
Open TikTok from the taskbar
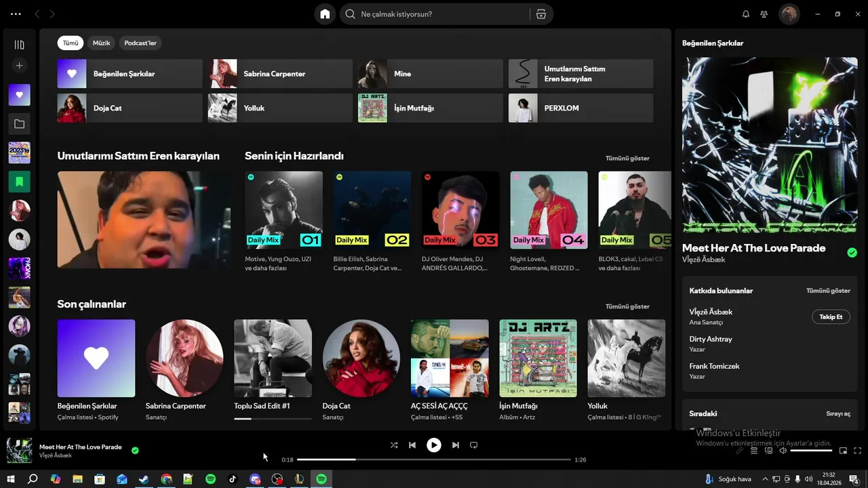233,479
